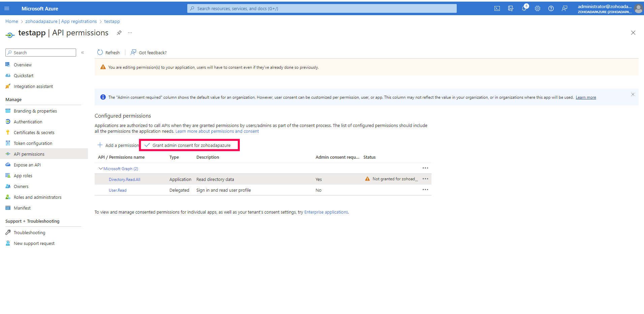Open Roles and administrators
644x314 pixels.
click(37, 197)
